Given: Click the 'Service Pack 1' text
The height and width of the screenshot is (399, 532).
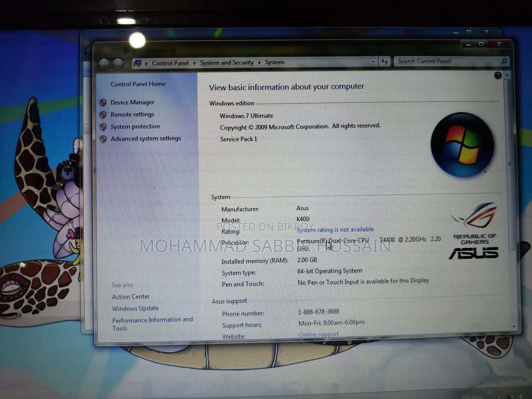Looking at the screenshot, I should point(238,139).
